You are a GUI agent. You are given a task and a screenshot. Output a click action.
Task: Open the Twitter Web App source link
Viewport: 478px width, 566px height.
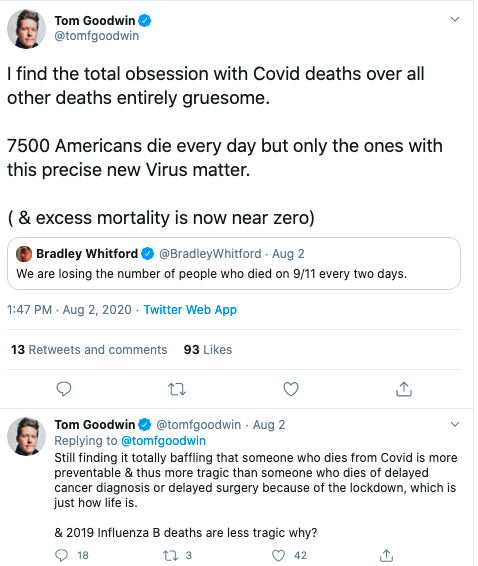190,310
